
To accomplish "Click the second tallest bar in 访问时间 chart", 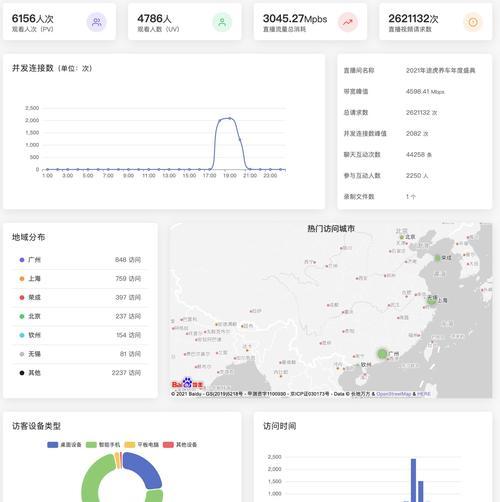I will [421, 491].
